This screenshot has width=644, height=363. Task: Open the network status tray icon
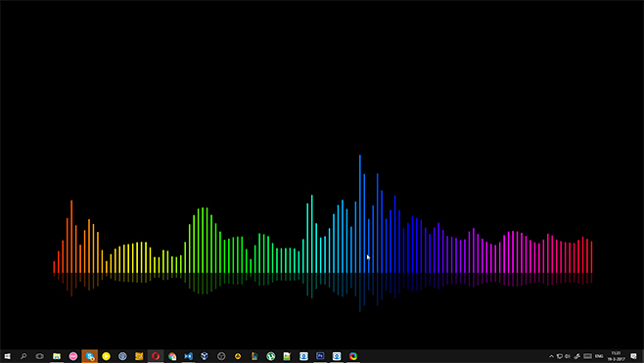(560, 356)
